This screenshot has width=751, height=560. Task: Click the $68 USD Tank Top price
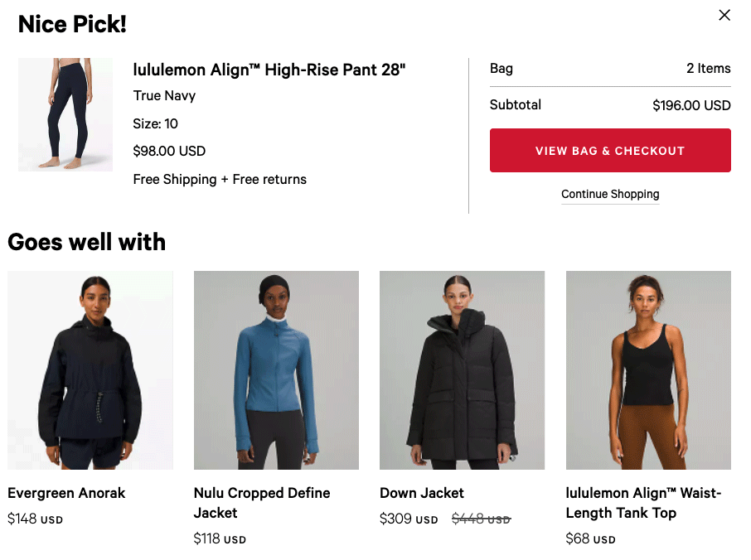point(590,539)
